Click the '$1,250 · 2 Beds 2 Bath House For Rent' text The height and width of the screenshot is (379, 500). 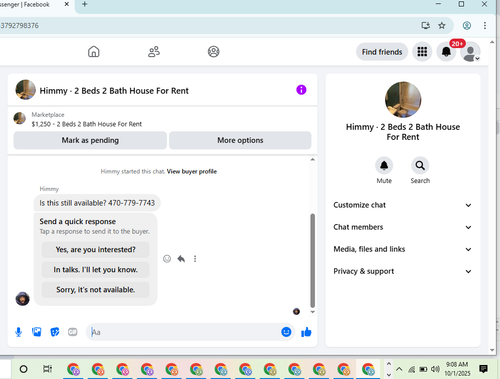click(87, 124)
